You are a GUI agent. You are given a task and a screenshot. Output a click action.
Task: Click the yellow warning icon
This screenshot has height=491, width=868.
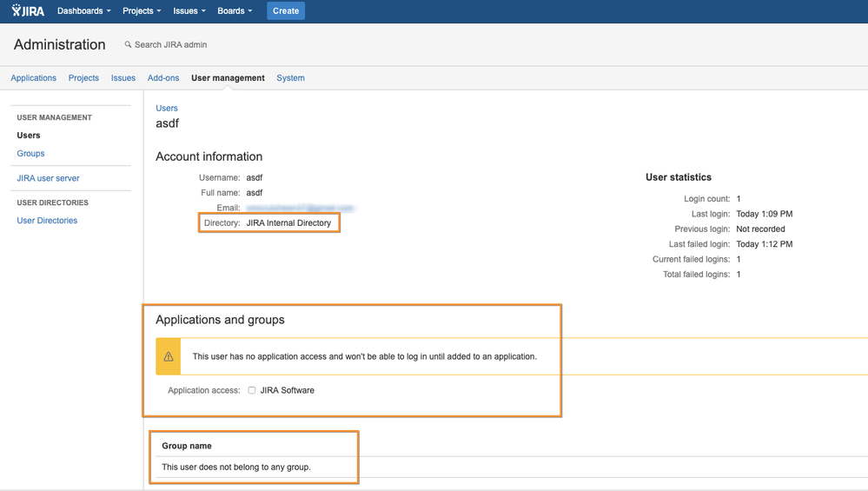tap(169, 356)
